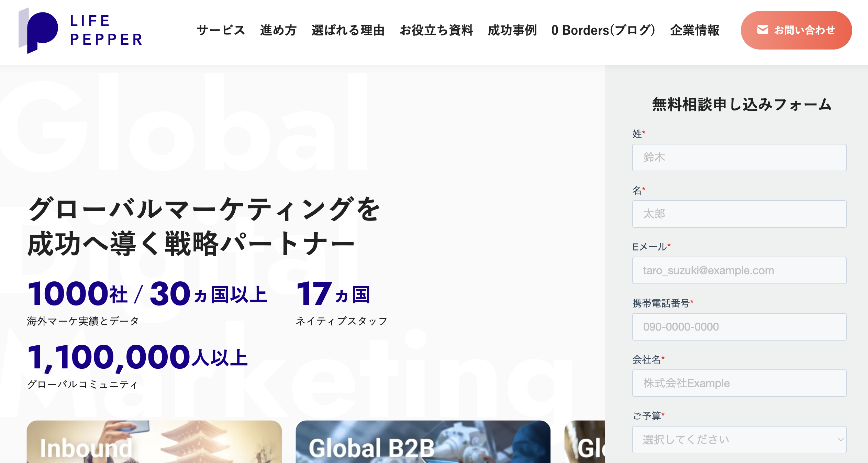This screenshot has height=463, width=868.
Task: Navigate to 成功事例 page
Action: (512, 30)
